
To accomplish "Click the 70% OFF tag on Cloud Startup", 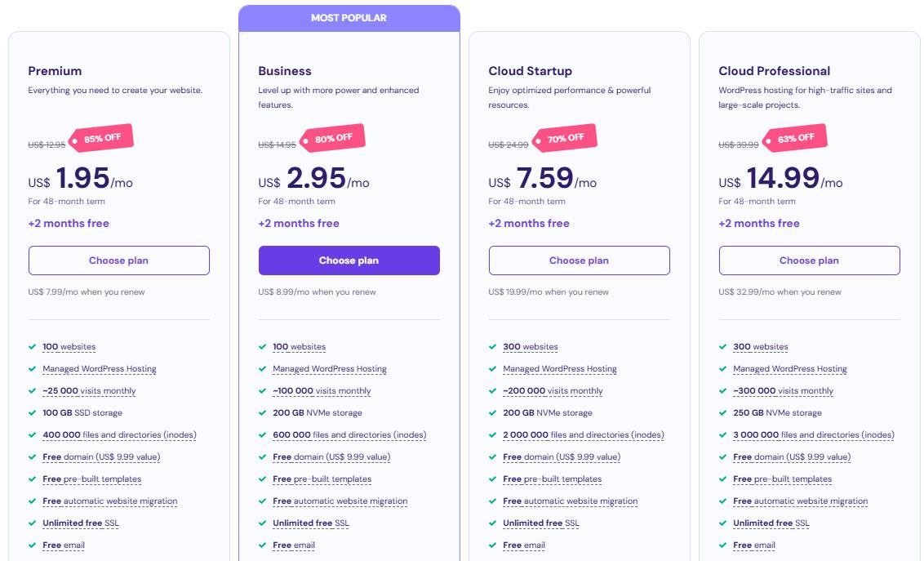I will tap(564, 139).
